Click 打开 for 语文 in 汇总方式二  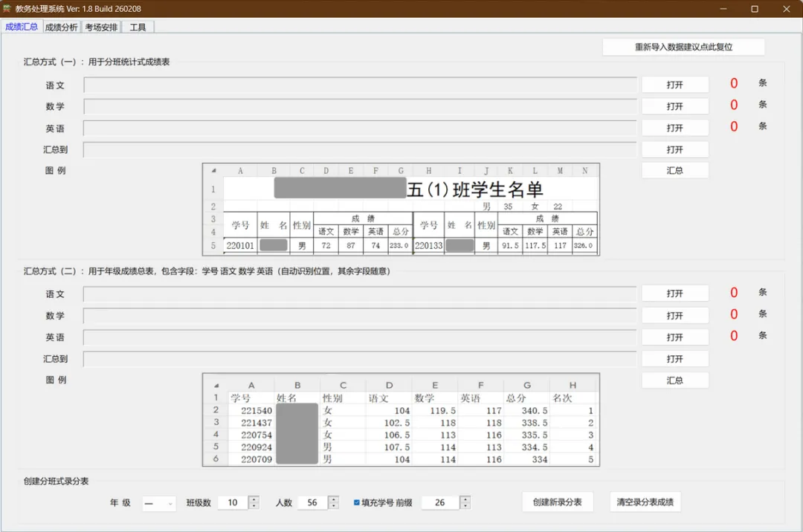point(675,293)
